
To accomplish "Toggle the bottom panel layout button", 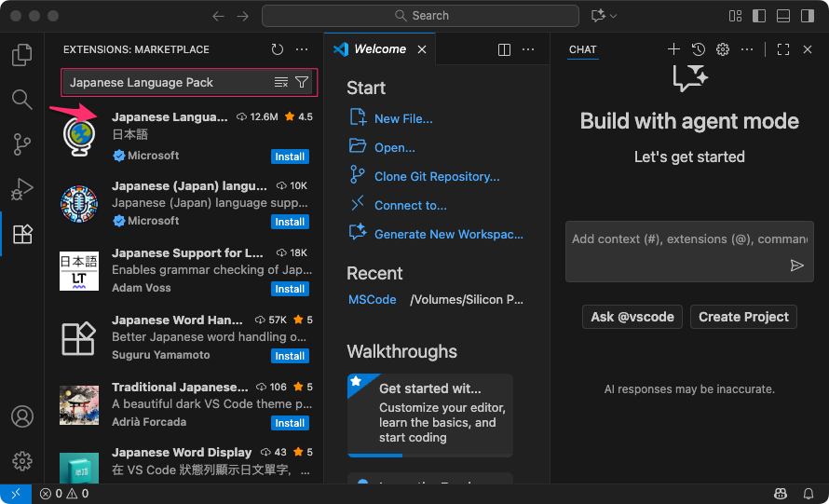I will 783,16.
